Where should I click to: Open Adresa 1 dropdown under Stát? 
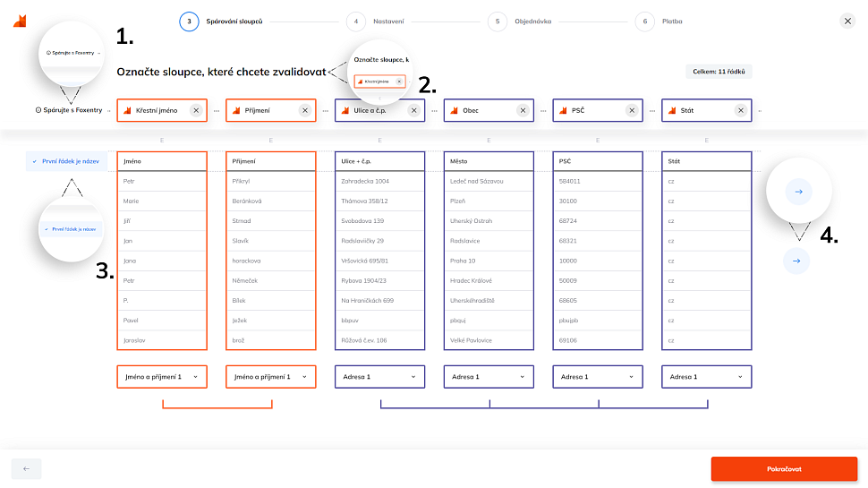coord(706,377)
